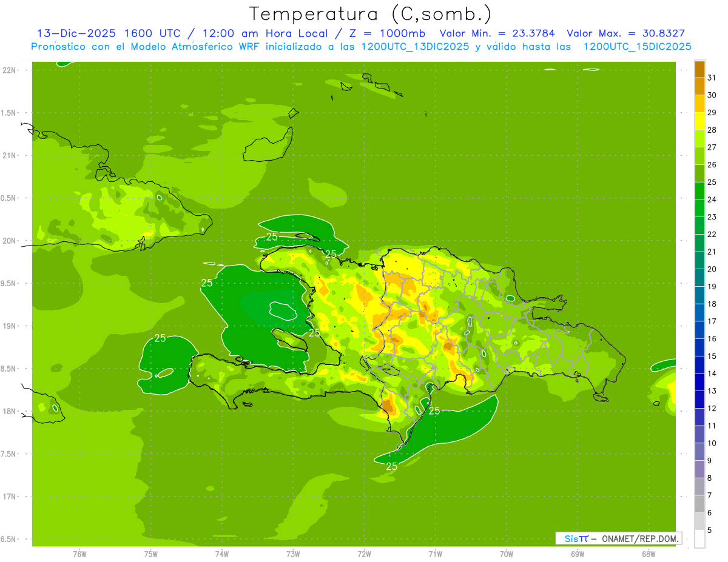
Task: Click the legend label 22
Action: (x=712, y=235)
